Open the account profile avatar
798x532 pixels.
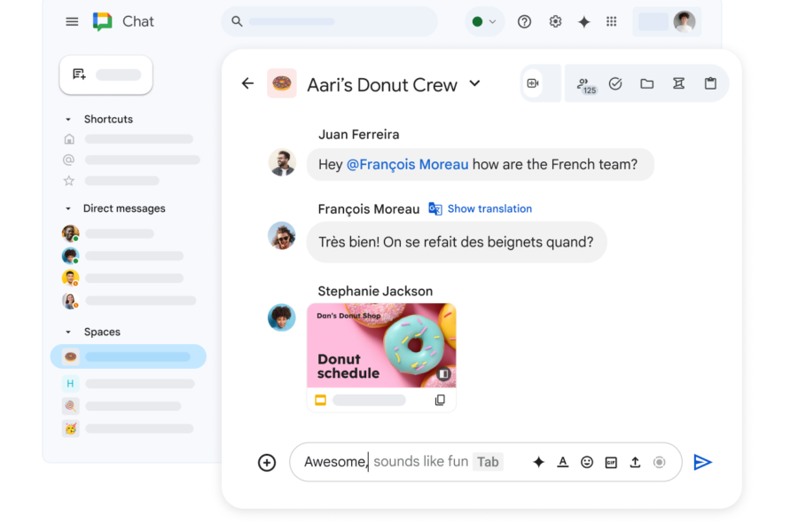(x=684, y=21)
